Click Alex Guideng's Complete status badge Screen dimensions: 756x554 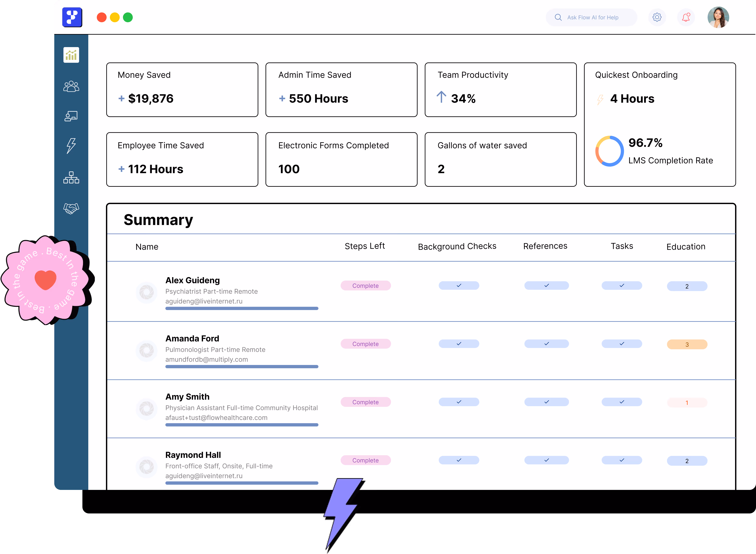point(365,286)
